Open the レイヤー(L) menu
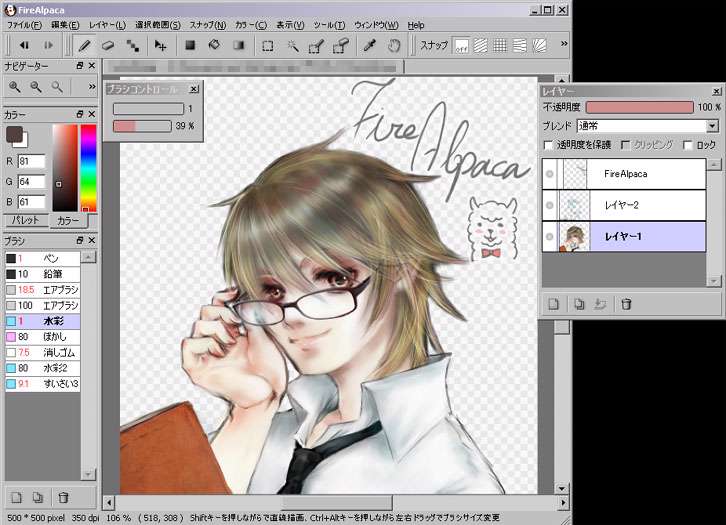 [107, 24]
